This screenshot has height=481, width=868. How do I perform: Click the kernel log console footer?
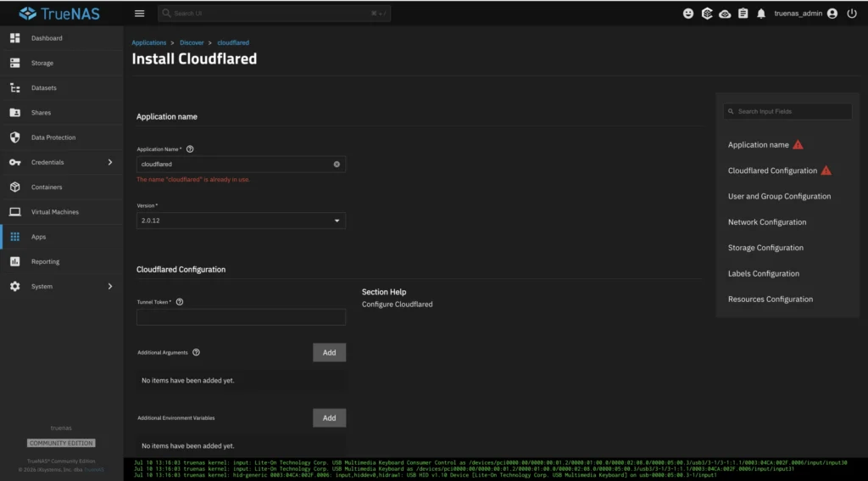[495, 469]
